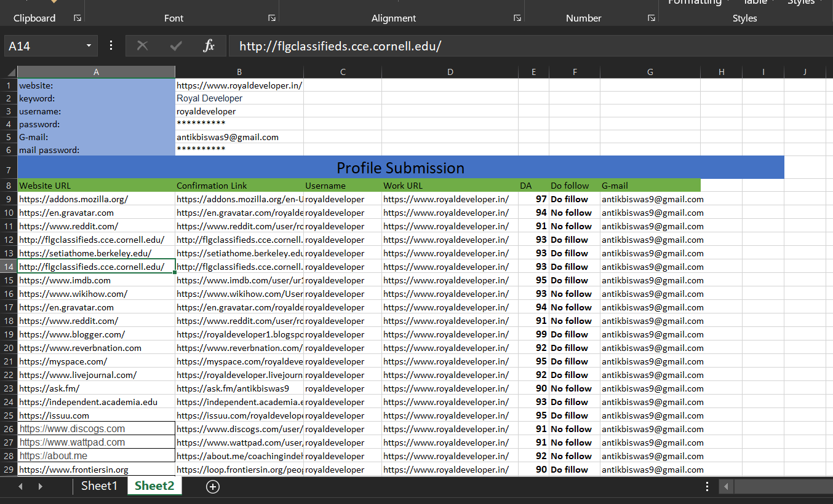This screenshot has width=833, height=504.
Task: Click the active Sheet2 tab
Action: pyautogui.click(x=153, y=486)
